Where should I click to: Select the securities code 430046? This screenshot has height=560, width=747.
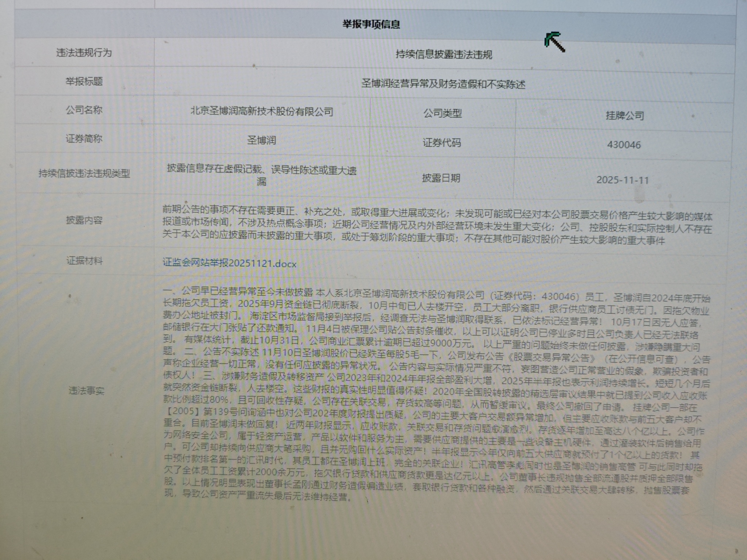(x=624, y=145)
